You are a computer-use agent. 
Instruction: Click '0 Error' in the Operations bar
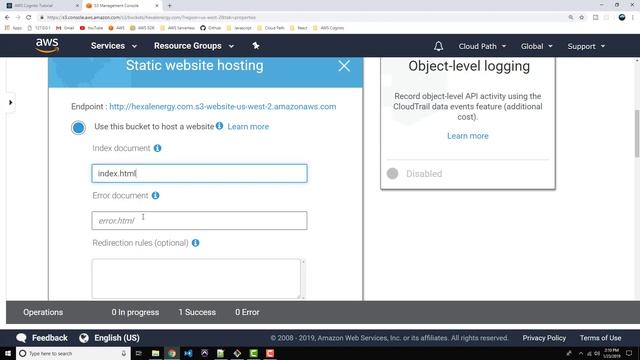[247, 312]
